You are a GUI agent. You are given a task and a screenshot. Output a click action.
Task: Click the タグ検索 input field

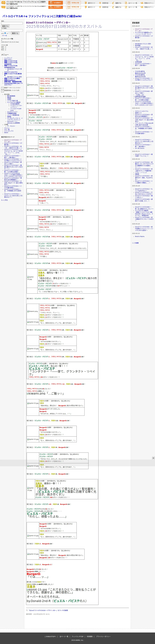(x=12, y=31)
